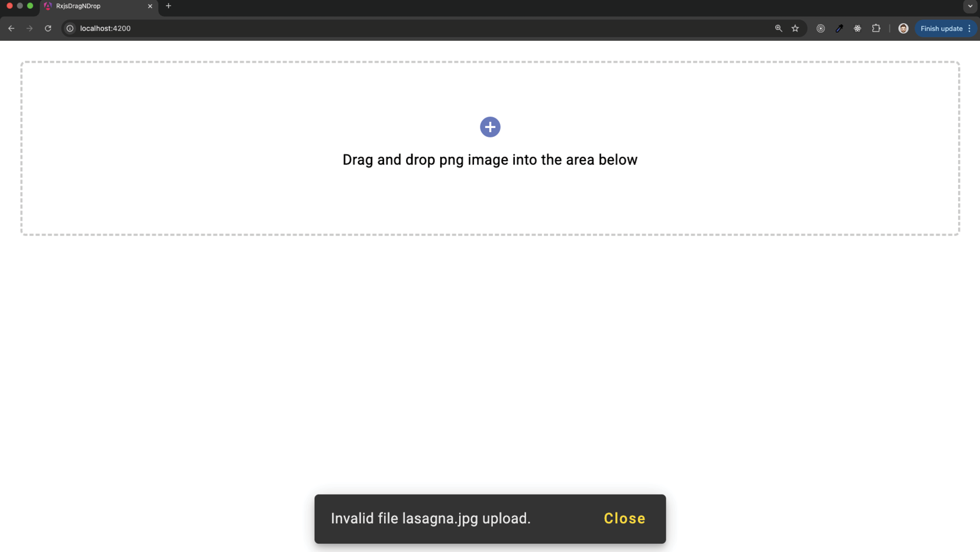Open the flower-shaped extension icon

[x=857, y=28]
